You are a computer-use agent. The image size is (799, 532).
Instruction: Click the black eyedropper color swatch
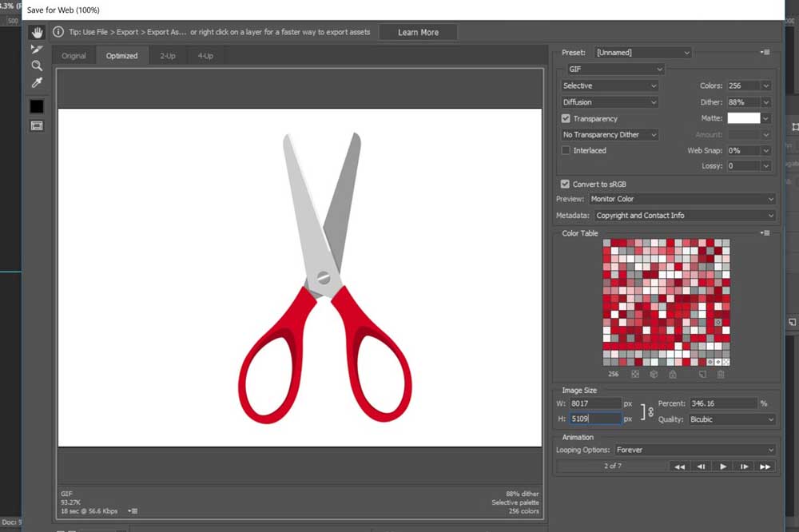37,106
